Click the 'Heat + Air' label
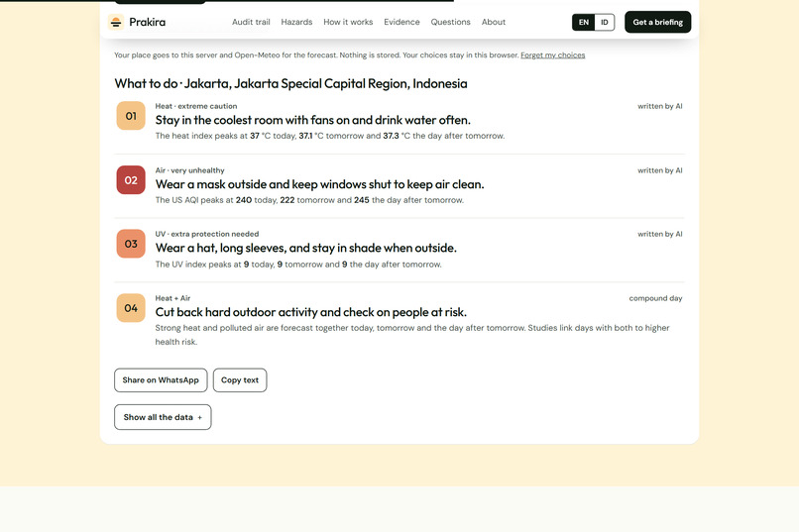Image resolution: width=799 pixels, height=532 pixels. click(172, 298)
